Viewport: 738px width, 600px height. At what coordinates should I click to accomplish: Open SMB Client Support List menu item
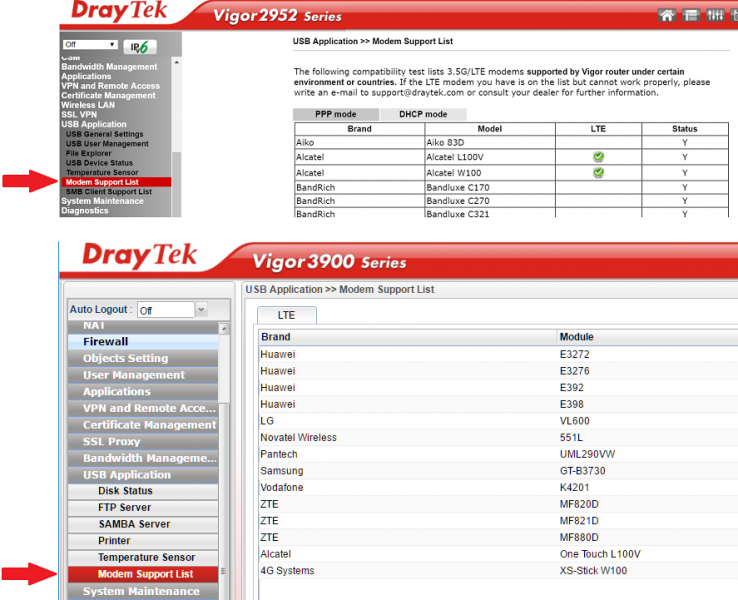tap(109, 192)
